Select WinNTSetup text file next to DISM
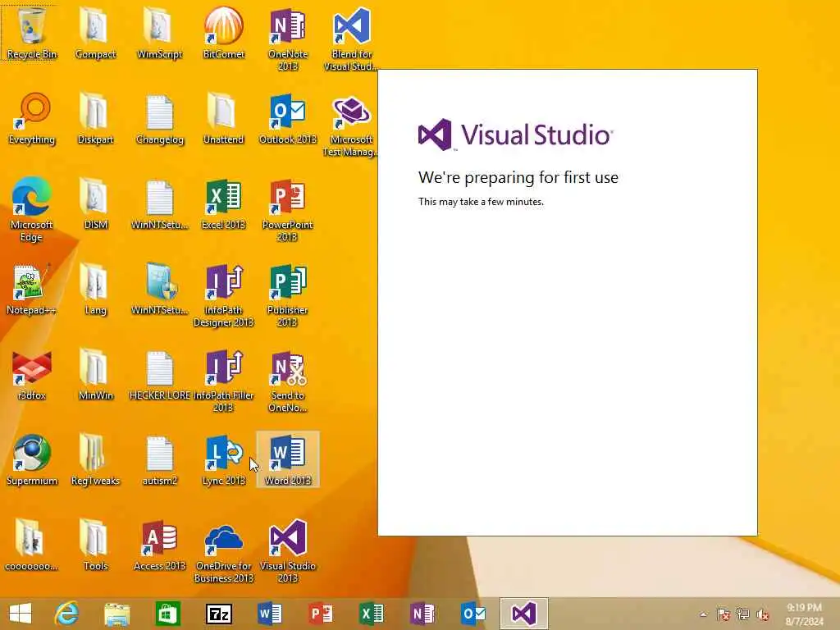Viewport: 840px width, 630px height. [160, 203]
